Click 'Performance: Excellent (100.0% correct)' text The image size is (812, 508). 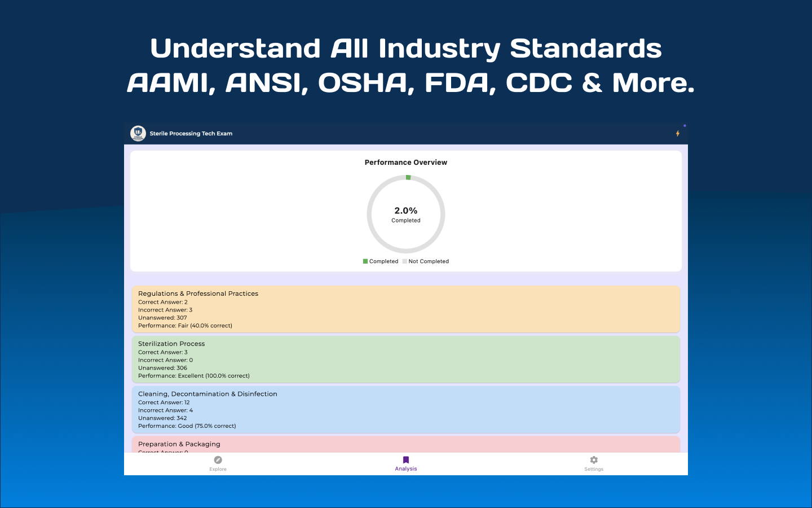194,376
